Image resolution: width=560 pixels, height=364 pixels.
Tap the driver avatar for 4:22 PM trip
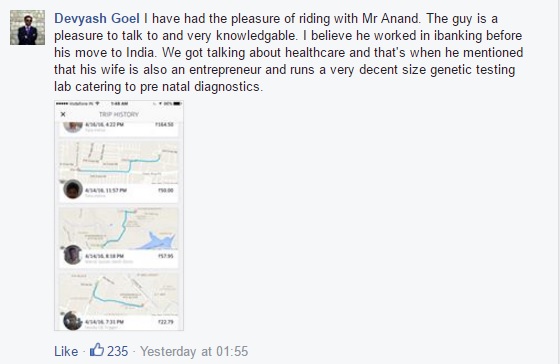[73, 126]
